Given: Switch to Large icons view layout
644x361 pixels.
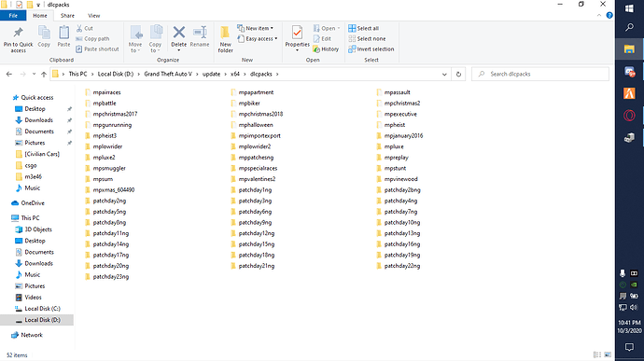Looking at the screenshot, I should pos(608,354).
